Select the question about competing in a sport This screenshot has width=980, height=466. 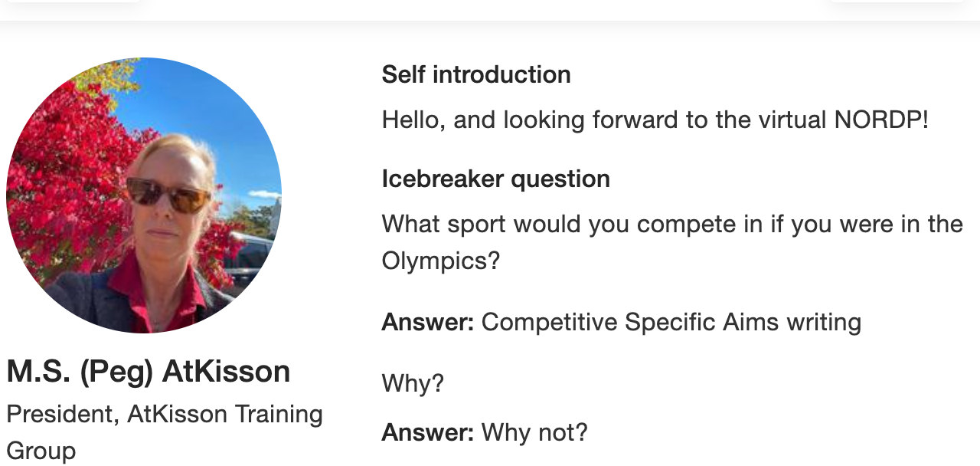[x=671, y=224]
